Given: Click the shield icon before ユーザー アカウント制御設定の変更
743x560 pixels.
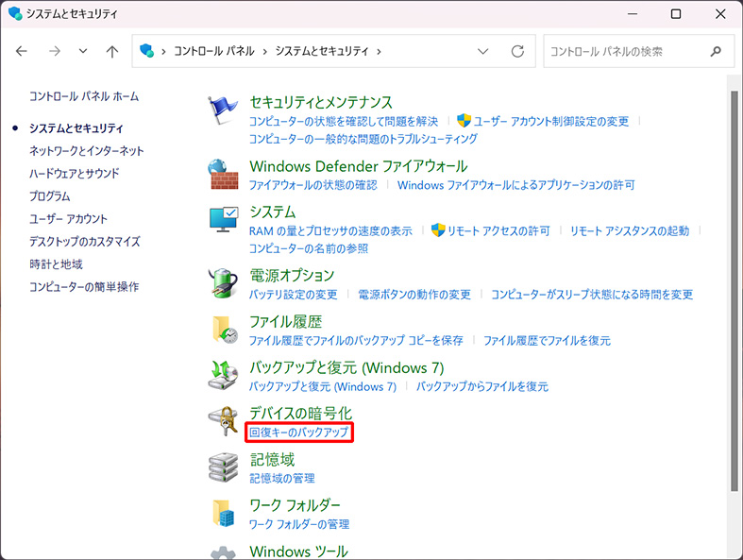Looking at the screenshot, I should [x=464, y=121].
